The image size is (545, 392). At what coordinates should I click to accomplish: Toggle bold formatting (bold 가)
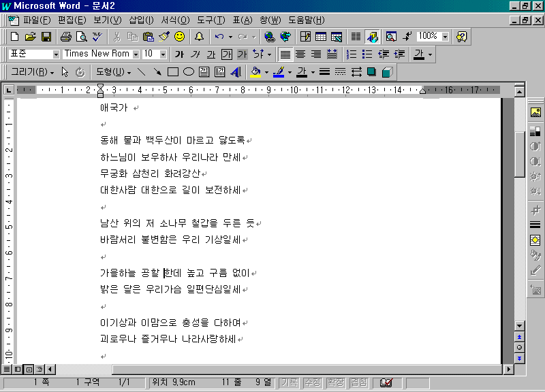click(x=179, y=54)
